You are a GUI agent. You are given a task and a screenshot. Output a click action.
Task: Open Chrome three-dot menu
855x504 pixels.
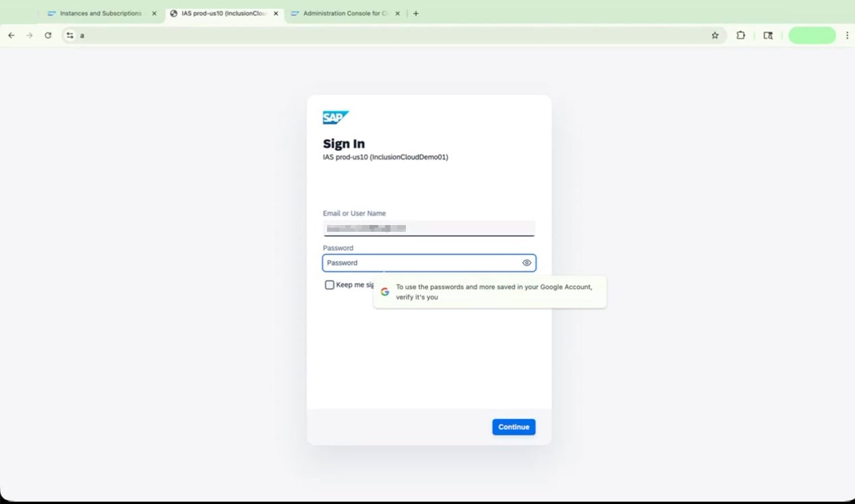pos(847,35)
